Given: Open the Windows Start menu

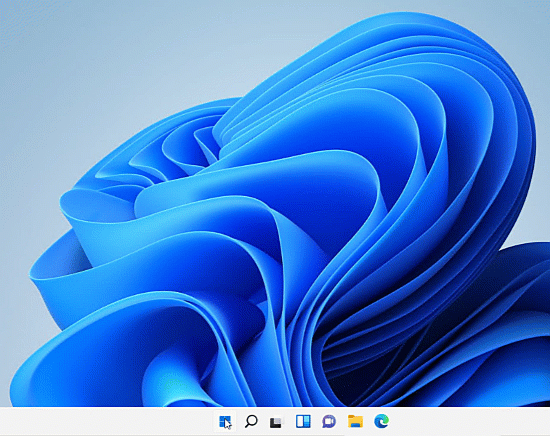Looking at the screenshot, I should pos(224,421).
